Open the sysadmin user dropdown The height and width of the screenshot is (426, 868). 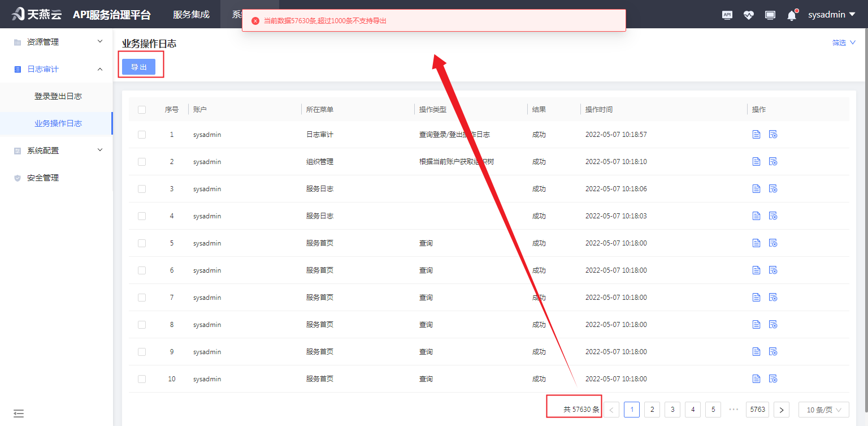(831, 14)
